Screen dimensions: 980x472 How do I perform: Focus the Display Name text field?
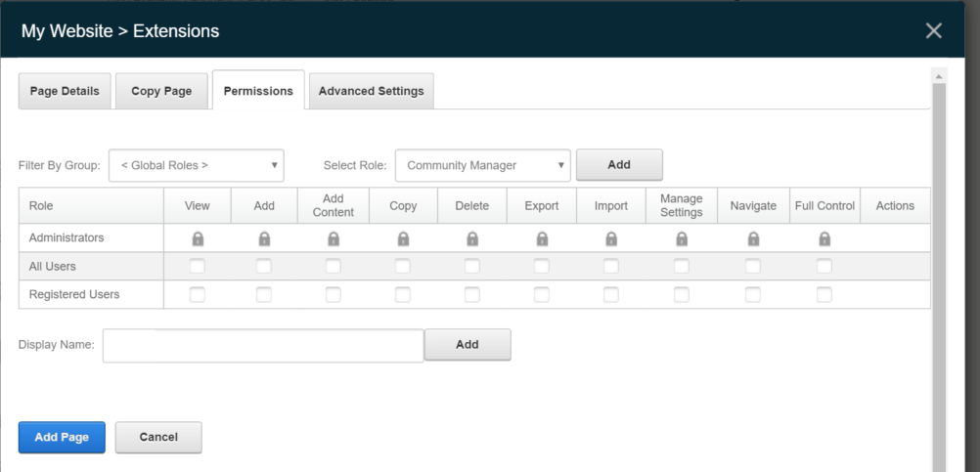point(263,345)
